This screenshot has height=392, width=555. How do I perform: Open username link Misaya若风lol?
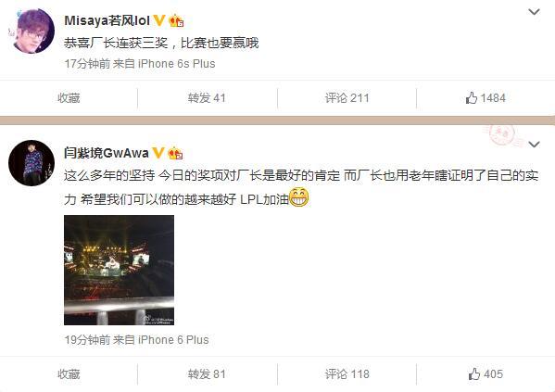click(107, 20)
